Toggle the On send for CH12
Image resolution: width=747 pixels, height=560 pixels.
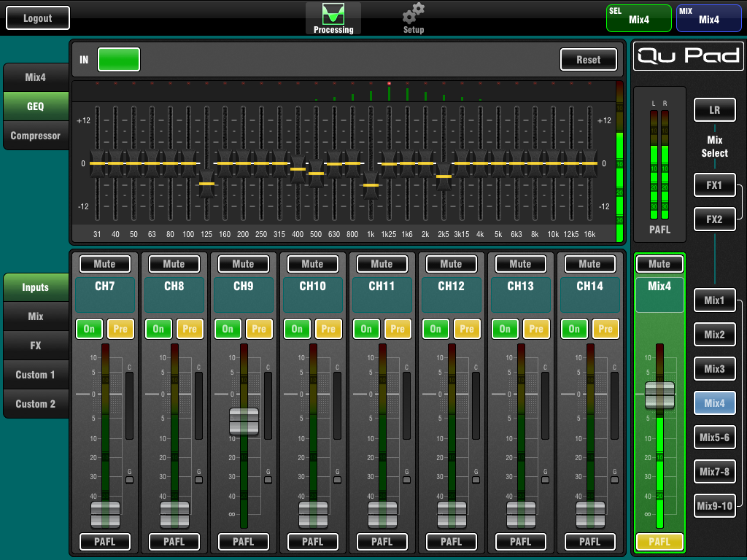tap(436, 329)
